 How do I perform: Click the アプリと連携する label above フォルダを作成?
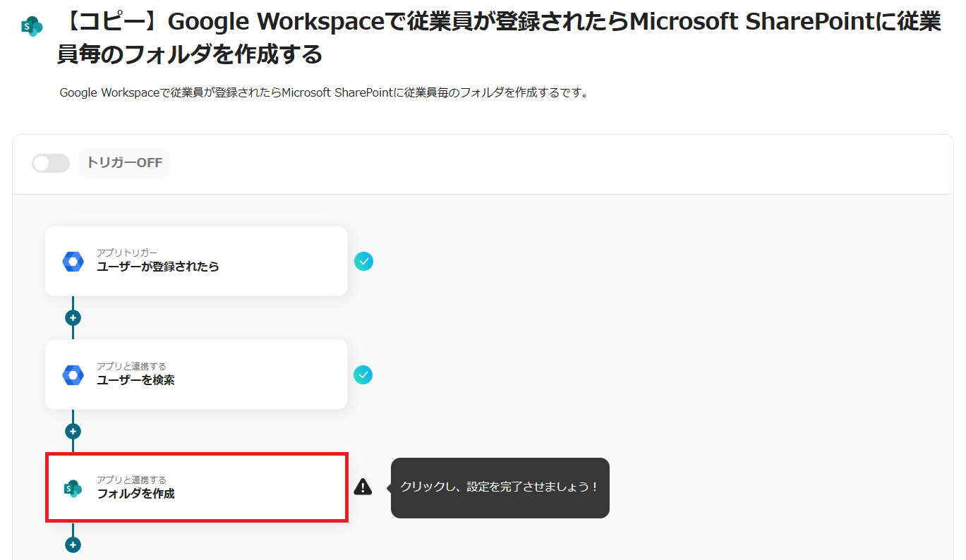[x=131, y=480]
